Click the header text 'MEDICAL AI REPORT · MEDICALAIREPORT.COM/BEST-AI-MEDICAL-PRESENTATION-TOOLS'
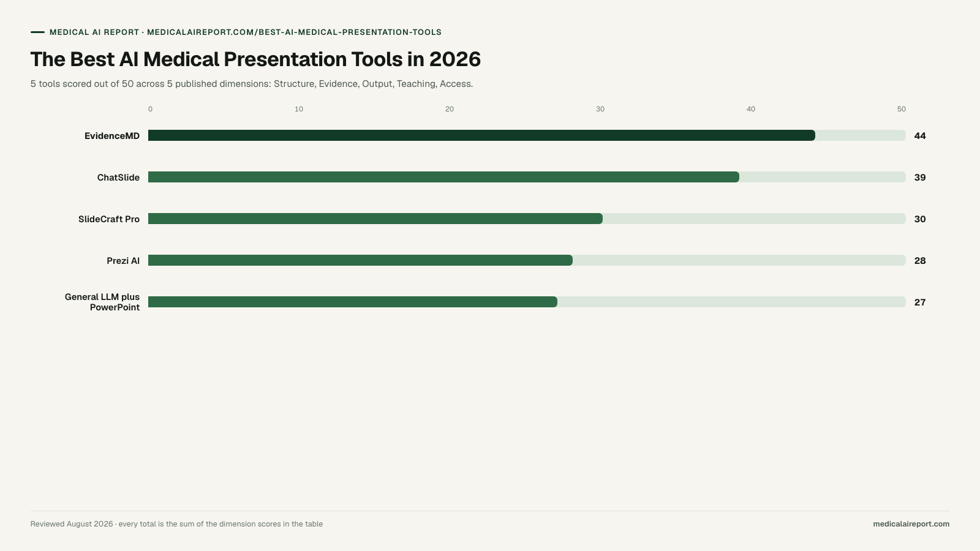The image size is (980, 551). click(246, 32)
